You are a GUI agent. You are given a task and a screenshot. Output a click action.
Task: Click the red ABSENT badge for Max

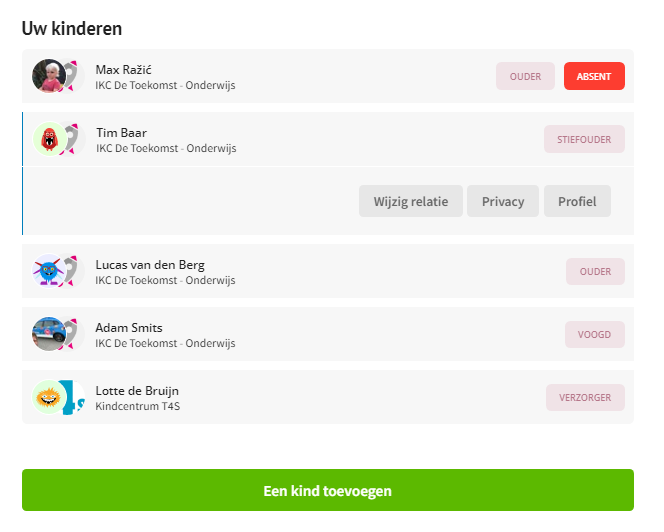coord(594,76)
